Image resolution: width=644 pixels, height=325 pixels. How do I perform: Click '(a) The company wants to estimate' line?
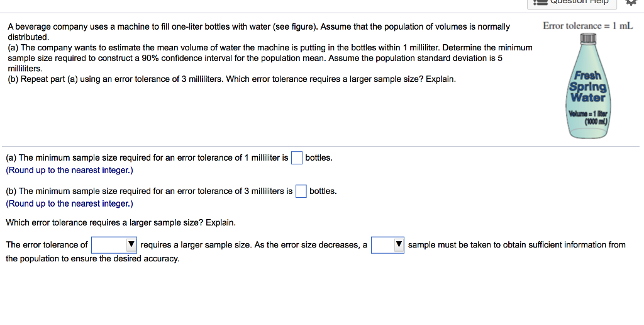(269, 47)
